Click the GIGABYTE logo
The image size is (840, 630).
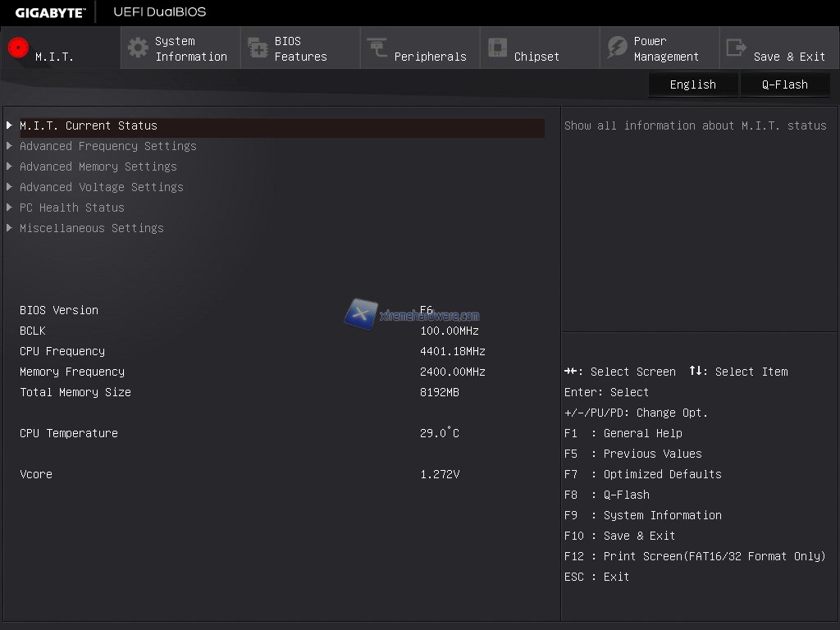50,12
